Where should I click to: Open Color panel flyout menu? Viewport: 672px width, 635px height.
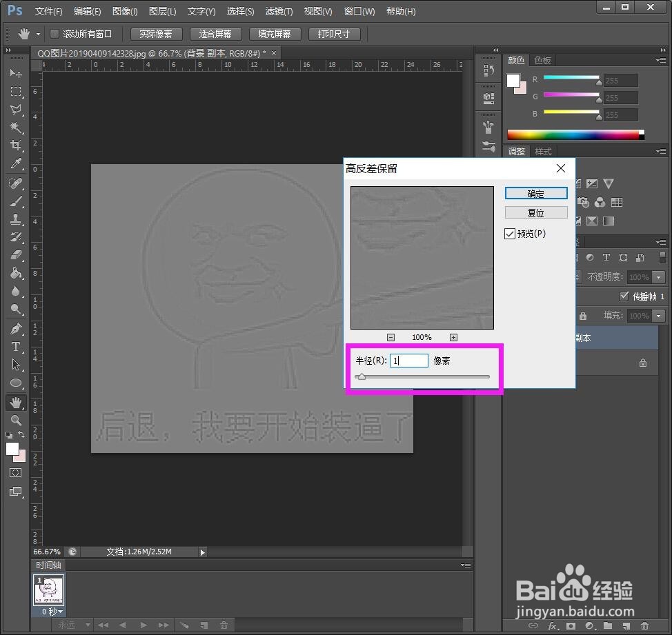(x=661, y=61)
